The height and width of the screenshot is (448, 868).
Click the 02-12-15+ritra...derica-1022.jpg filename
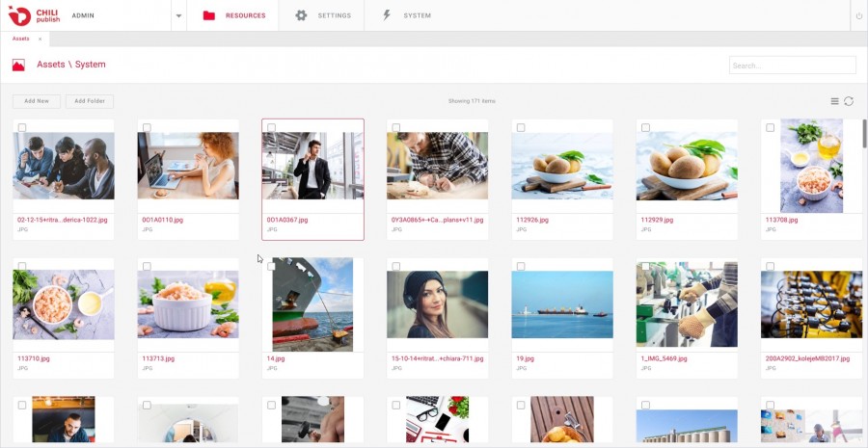(x=62, y=220)
